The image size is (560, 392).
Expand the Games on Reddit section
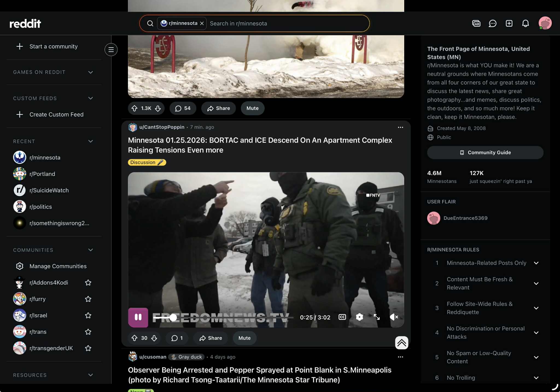pos(91,72)
